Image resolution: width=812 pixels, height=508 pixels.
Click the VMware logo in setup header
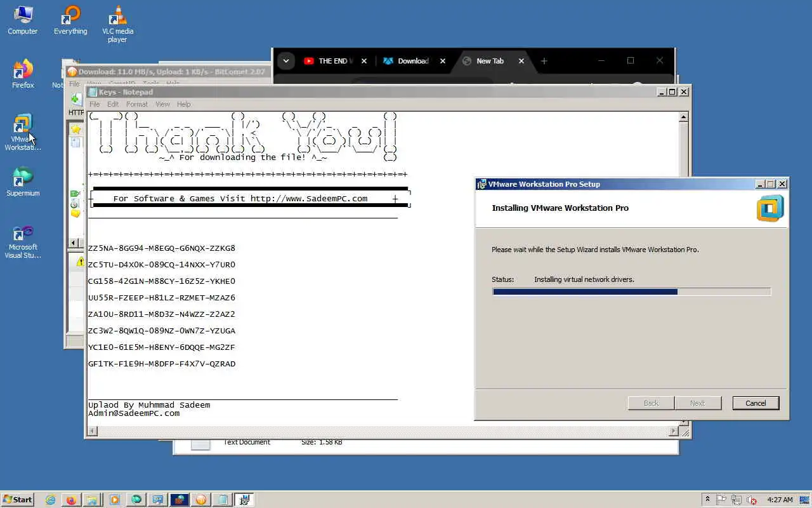[770, 208]
